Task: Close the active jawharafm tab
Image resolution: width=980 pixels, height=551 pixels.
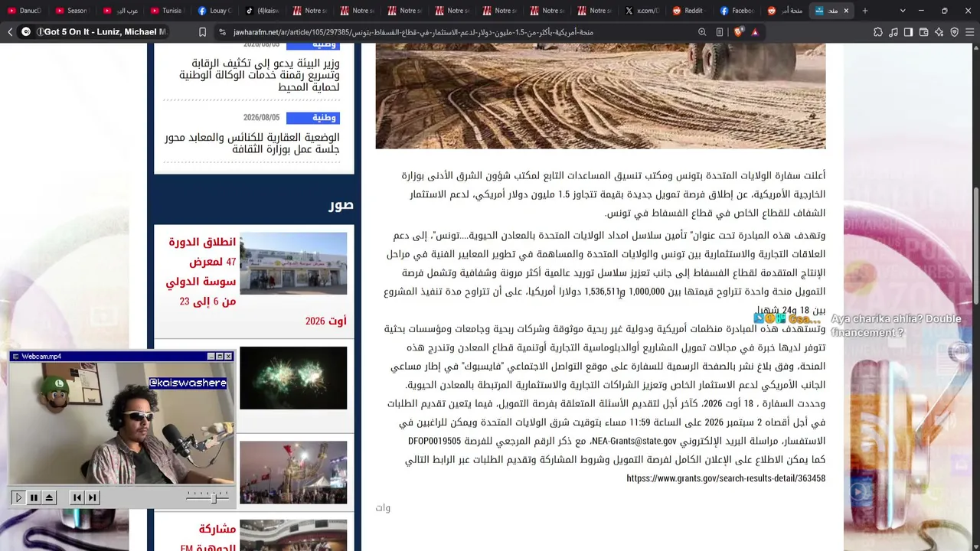Action: tap(846, 11)
